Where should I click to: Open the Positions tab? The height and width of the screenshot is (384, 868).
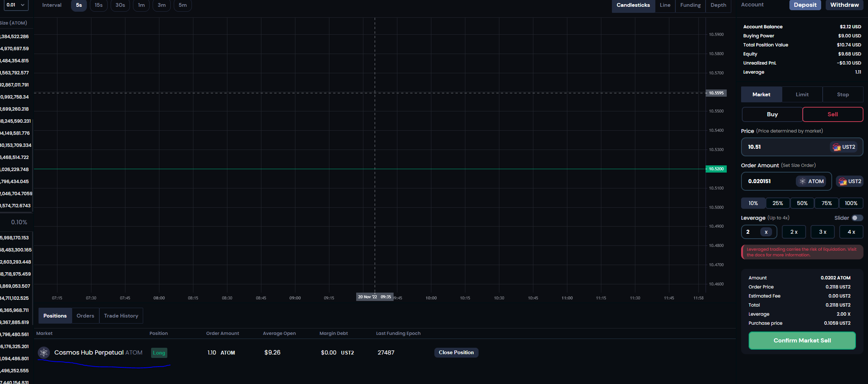(x=55, y=316)
